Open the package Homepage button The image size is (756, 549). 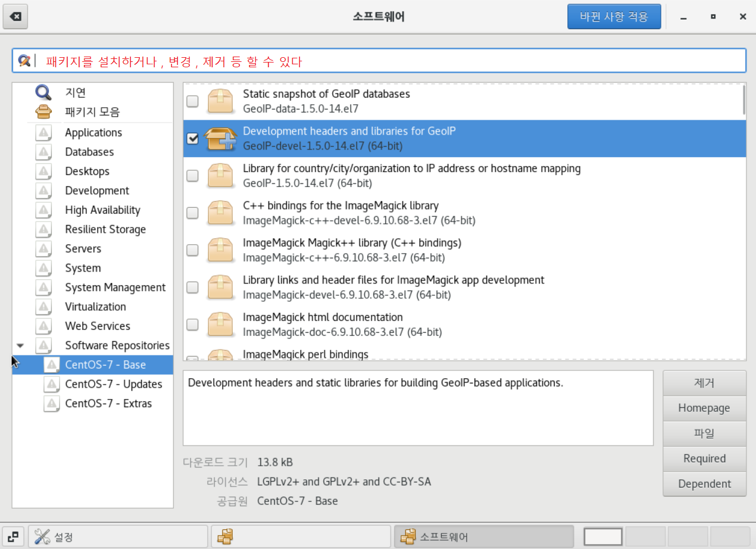tap(704, 408)
